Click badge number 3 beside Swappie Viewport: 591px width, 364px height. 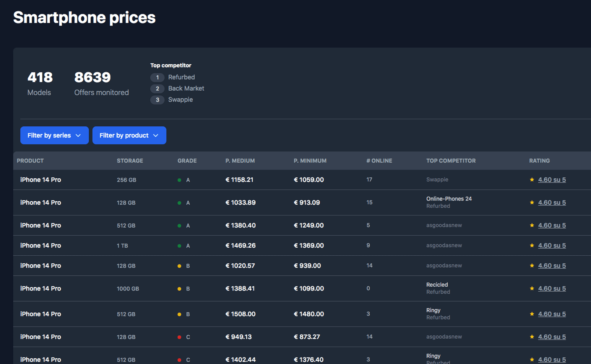click(157, 100)
